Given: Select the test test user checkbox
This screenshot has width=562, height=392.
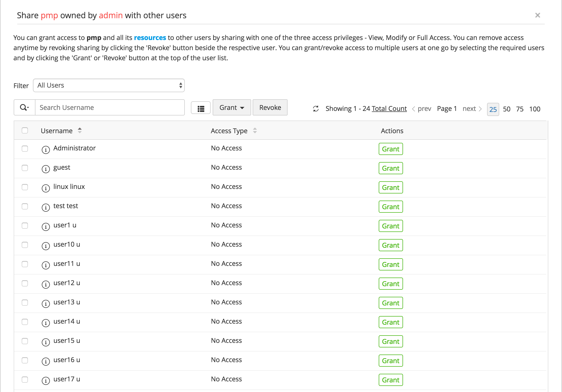Looking at the screenshot, I should [25, 206].
